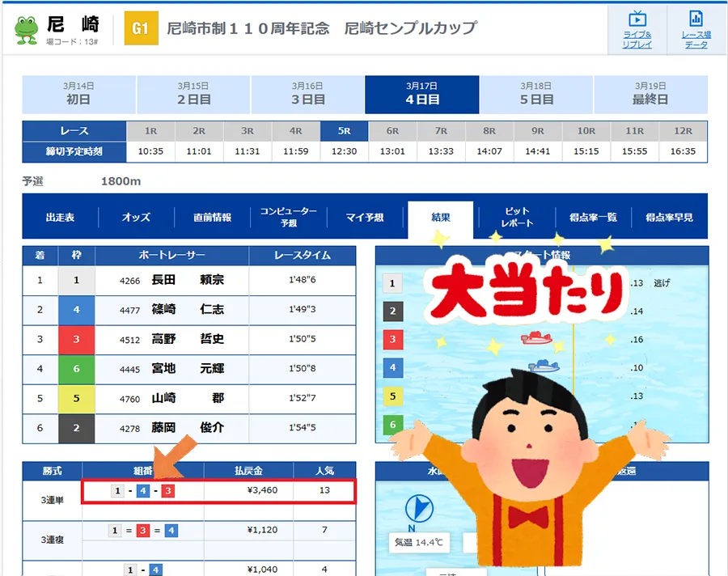Open the レース場データ chart icon

point(695,19)
